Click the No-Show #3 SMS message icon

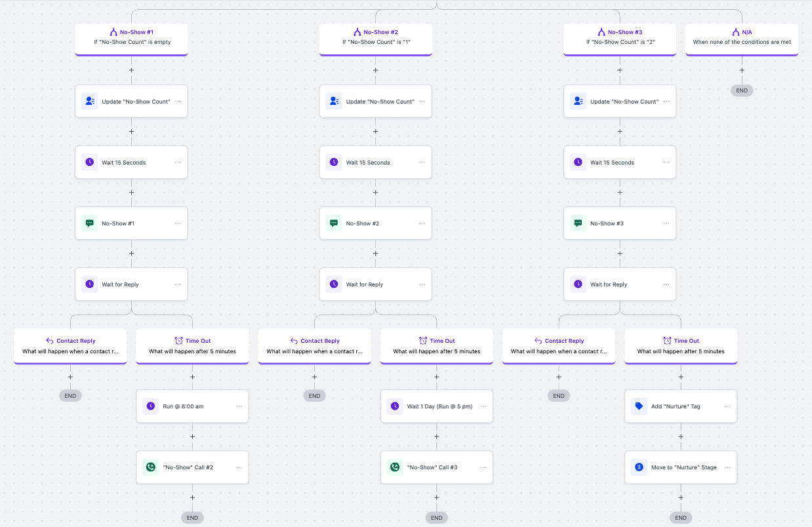click(x=578, y=224)
